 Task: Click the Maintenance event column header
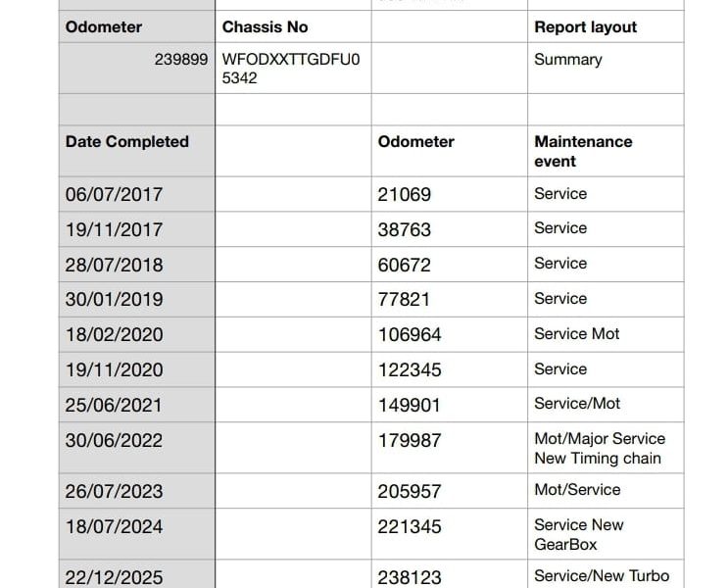[583, 151]
